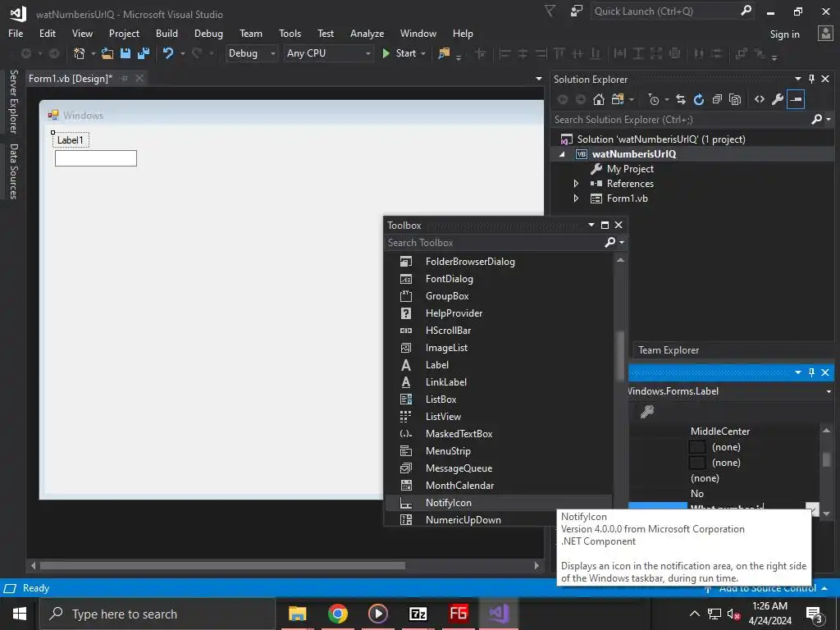Image resolution: width=840 pixels, height=630 pixels.
Task: Click the Refresh icon in Solution Explorer
Action: point(699,99)
